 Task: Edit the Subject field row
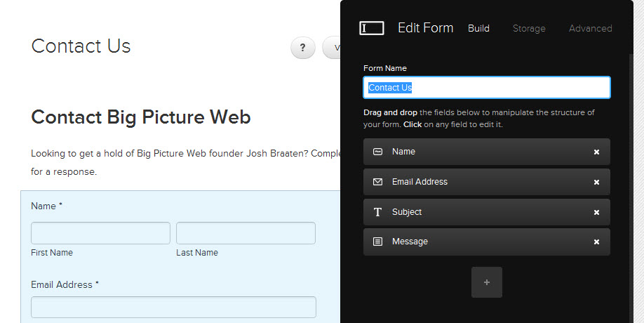[x=487, y=212]
